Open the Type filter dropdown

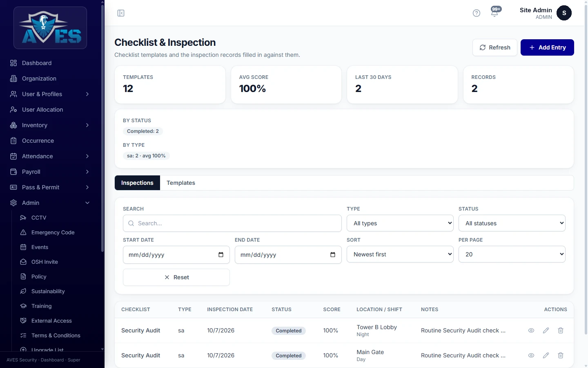pyautogui.click(x=400, y=223)
